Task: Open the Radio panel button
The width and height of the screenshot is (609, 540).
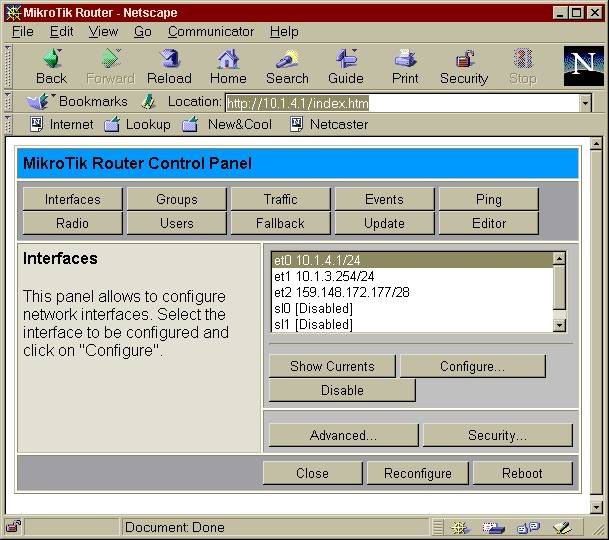Action: (x=73, y=223)
